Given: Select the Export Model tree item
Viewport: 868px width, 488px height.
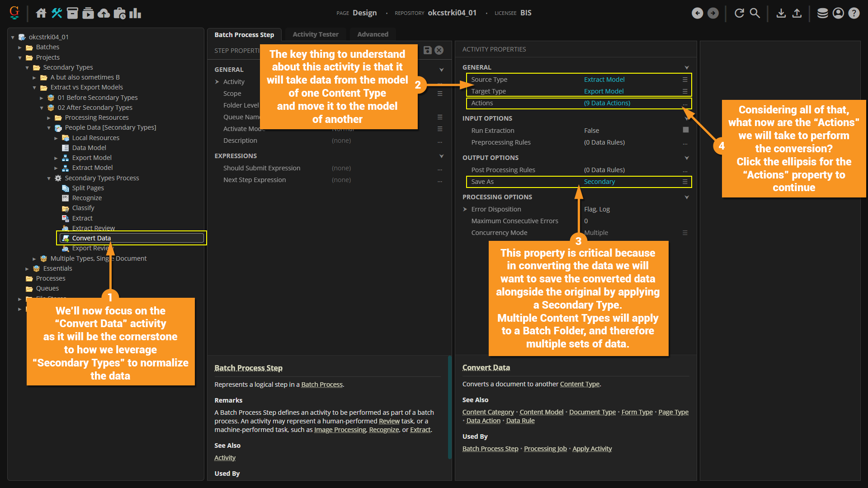Looking at the screenshot, I should pyautogui.click(x=92, y=158).
